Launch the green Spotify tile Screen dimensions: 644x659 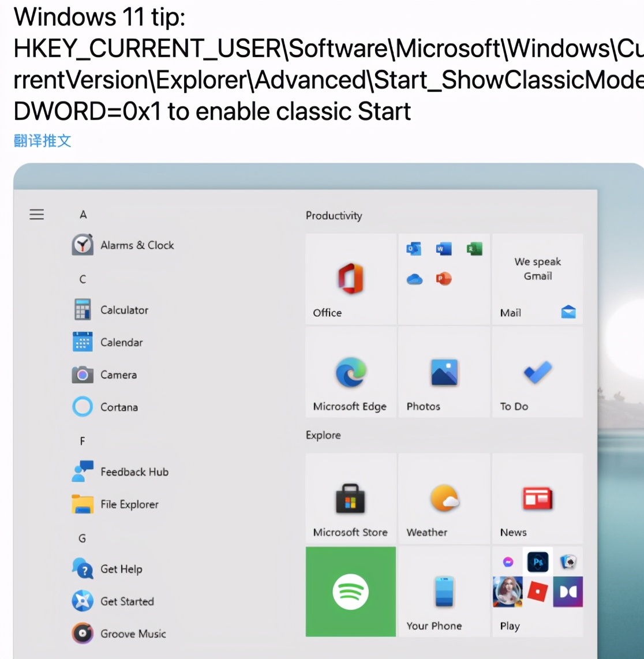[x=351, y=591]
